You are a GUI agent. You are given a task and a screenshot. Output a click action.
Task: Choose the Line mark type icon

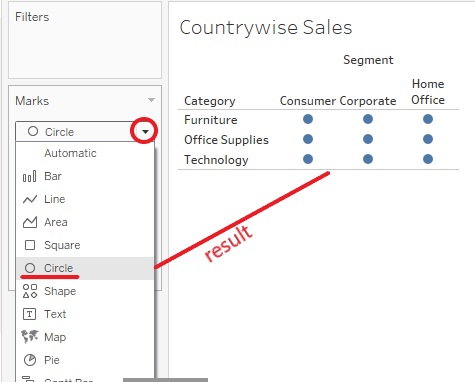29,199
